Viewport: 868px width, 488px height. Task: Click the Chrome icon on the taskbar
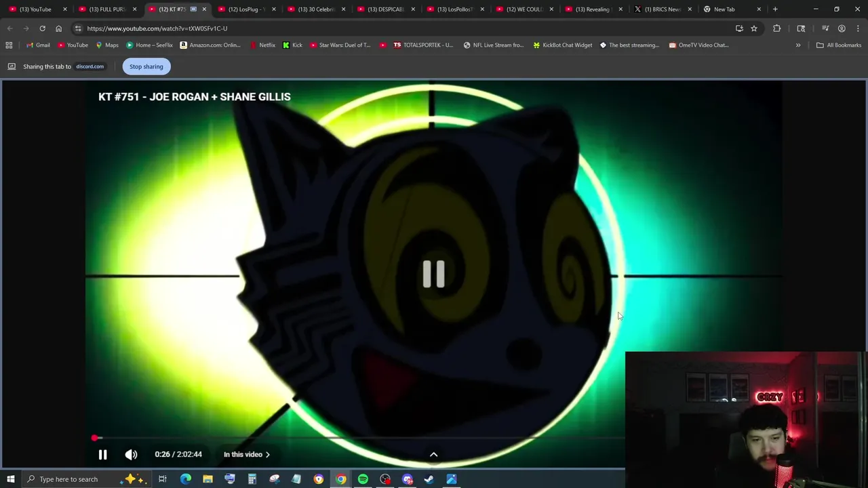[x=340, y=479]
